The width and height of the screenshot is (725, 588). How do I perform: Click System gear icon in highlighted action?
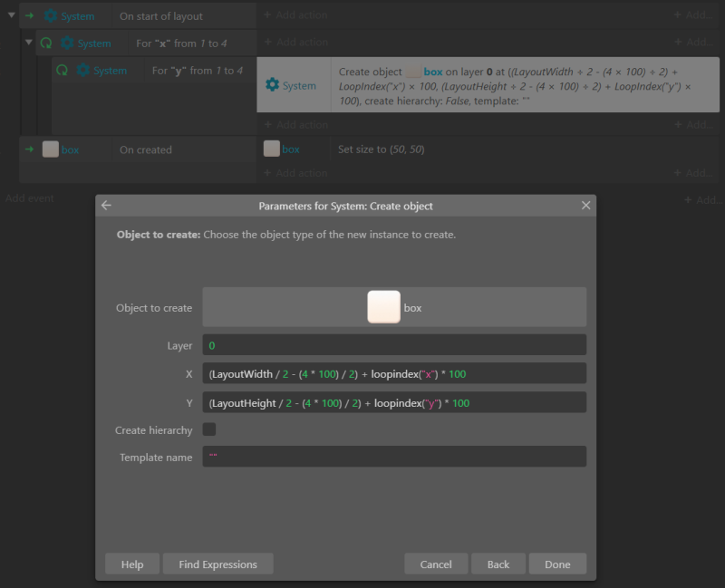pyautogui.click(x=272, y=85)
